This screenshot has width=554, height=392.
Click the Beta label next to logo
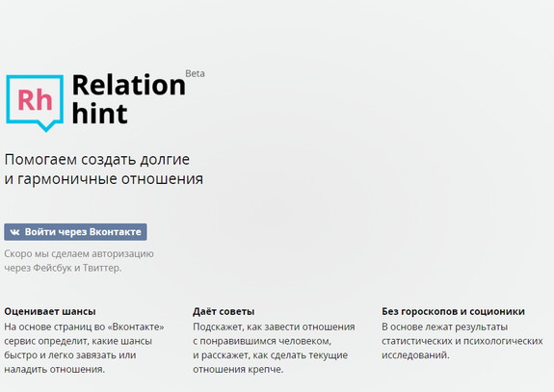pyautogui.click(x=195, y=73)
